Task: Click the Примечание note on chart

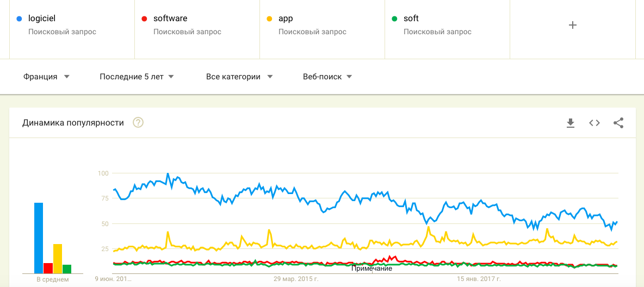Action: click(x=371, y=269)
